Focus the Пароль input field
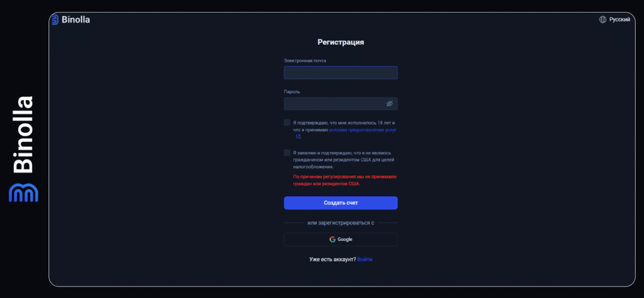Viewport: 644px width, 298px height. pyautogui.click(x=340, y=104)
